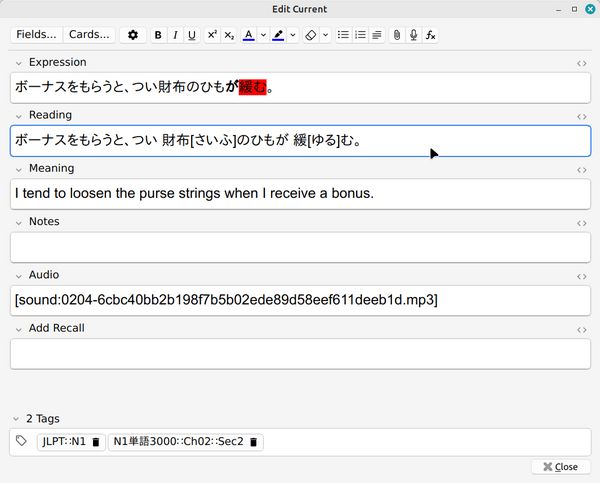Viewport: 600px width, 483px height.
Task: Open the remove formatting dropdown arrow
Action: pyautogui.click(x=325, y=35)
